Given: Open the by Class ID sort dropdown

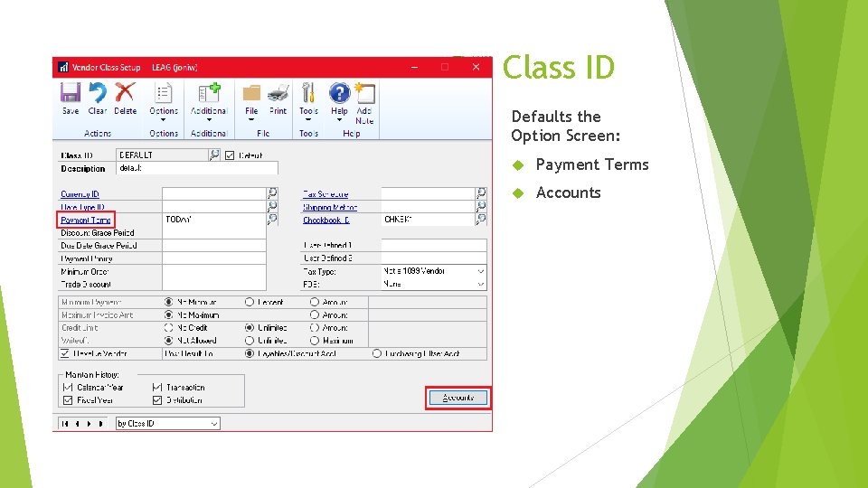Looking at the screenshot, I should (x=168, y=424).
